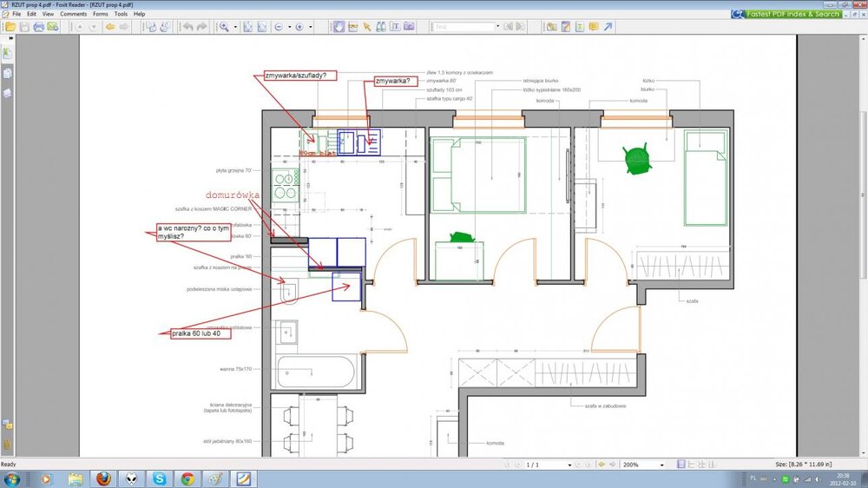Open the Tools menu

click(121, 14)
